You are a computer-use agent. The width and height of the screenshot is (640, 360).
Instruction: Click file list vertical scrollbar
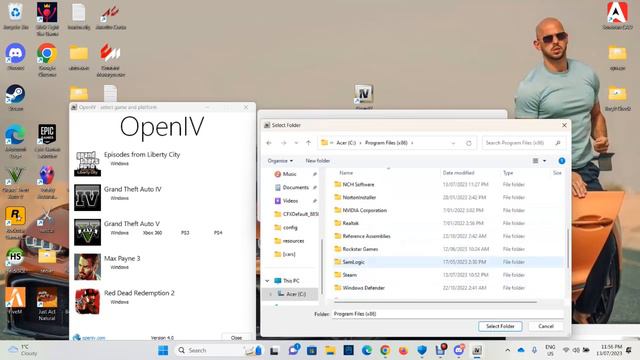[568, 248]
